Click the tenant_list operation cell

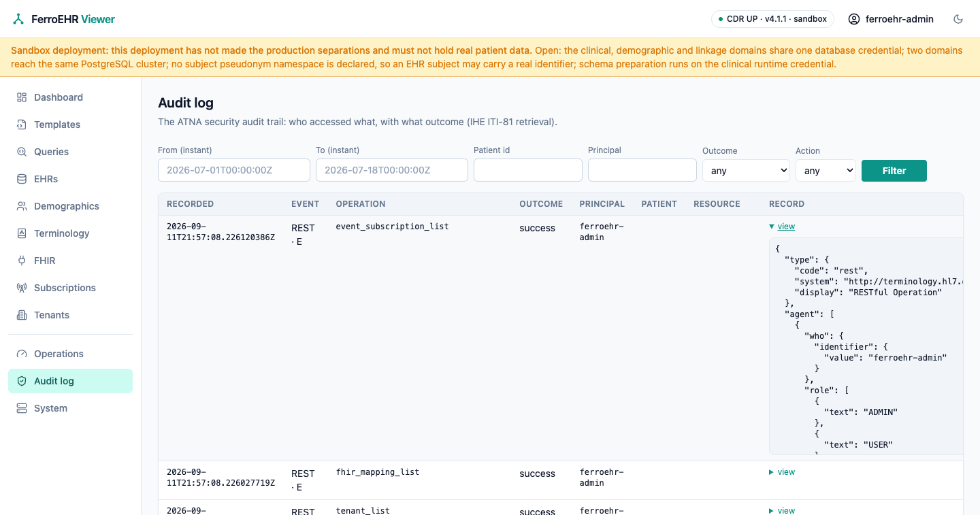(363, 510)
